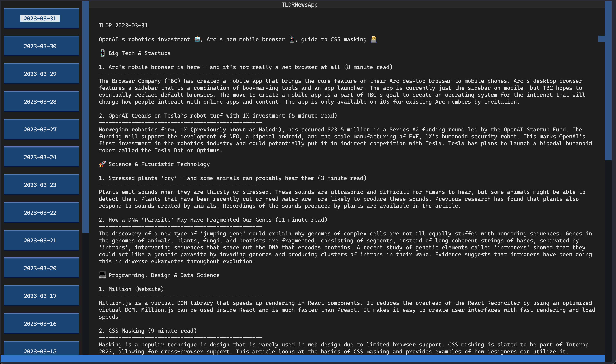Click paragraph starting 'The discovery of a new type'
Viewport: 616px width, 364px height.
(x=345, y=247)
